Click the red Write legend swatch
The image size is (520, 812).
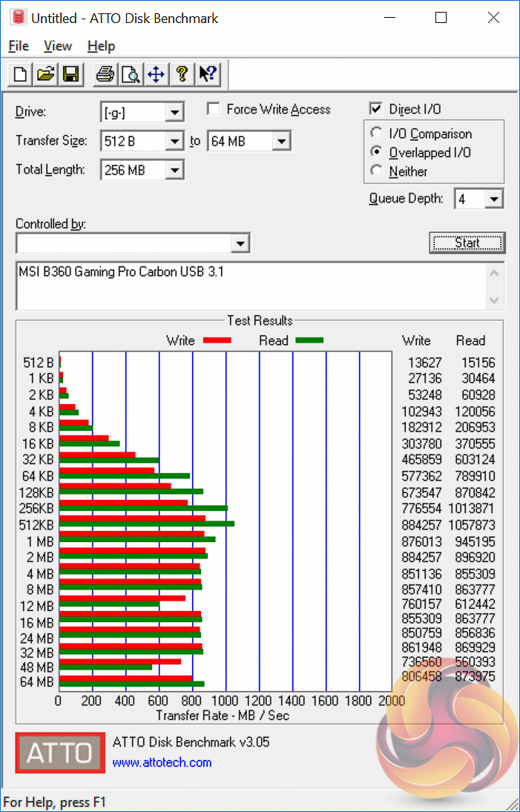pos(217,340)
